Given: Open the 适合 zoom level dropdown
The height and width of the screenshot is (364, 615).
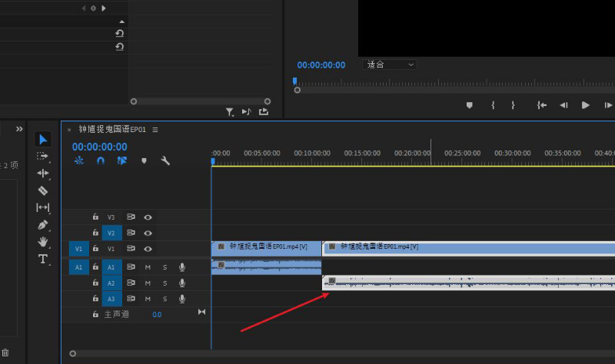Looking at the screenshot, I should (390, 65).
